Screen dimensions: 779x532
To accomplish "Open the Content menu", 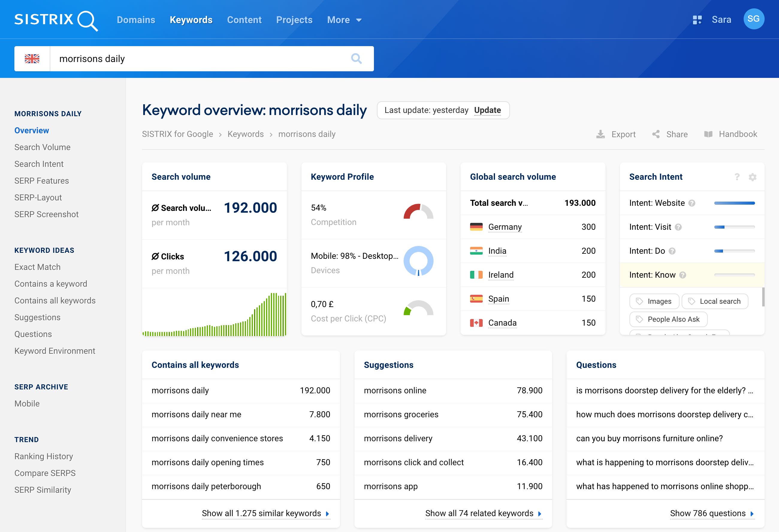I will (244, 20).
